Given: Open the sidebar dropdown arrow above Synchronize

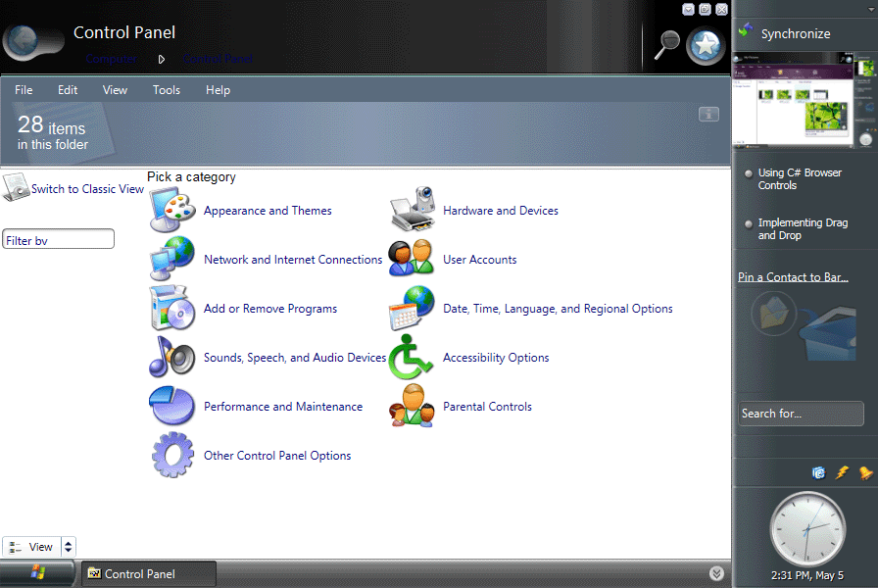Looking at the screenshot, I should pyautogui.click(x=871, y=10).
